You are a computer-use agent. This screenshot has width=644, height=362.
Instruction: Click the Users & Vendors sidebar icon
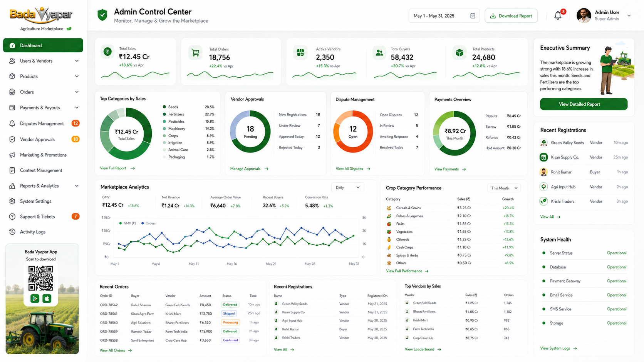click(x=12, y=61)
